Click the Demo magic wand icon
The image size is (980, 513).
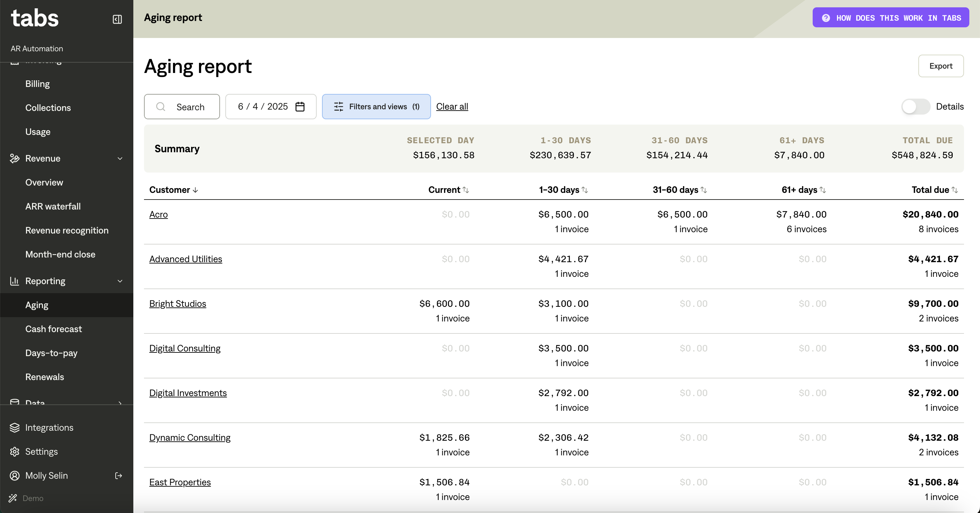pos(13,498)
